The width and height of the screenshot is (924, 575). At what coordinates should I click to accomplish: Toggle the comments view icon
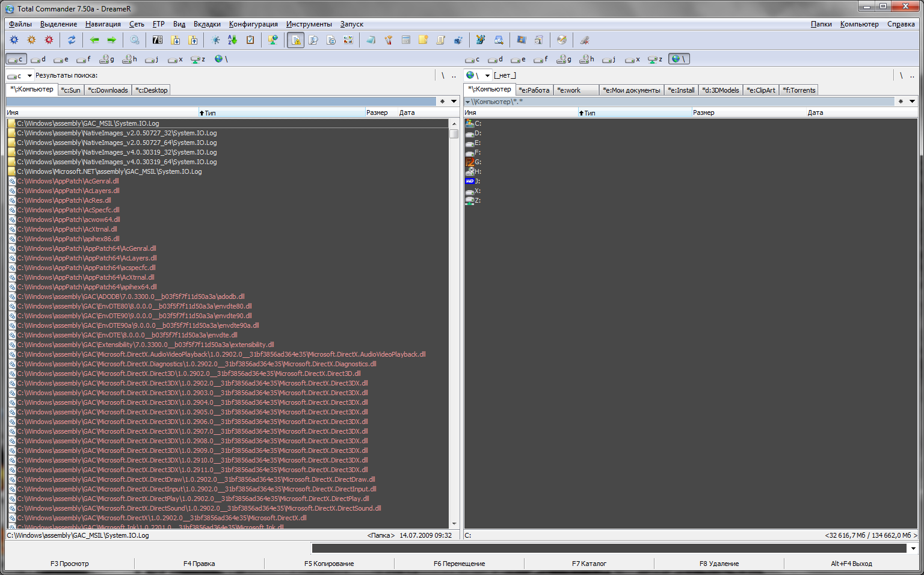coord(331,40)
